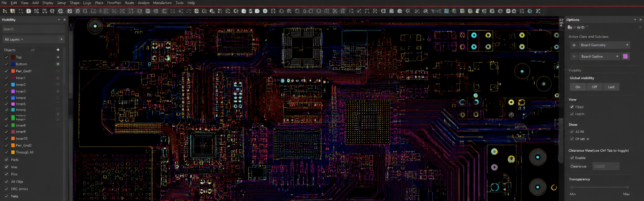644x201 pixels.
Task: Click the small icon right of Top layer row
Action: [58, 57]
